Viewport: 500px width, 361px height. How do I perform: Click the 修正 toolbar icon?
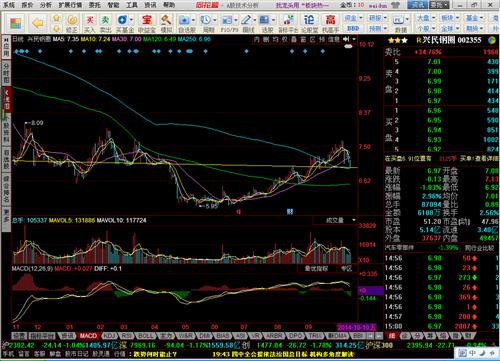pos(71,24)
